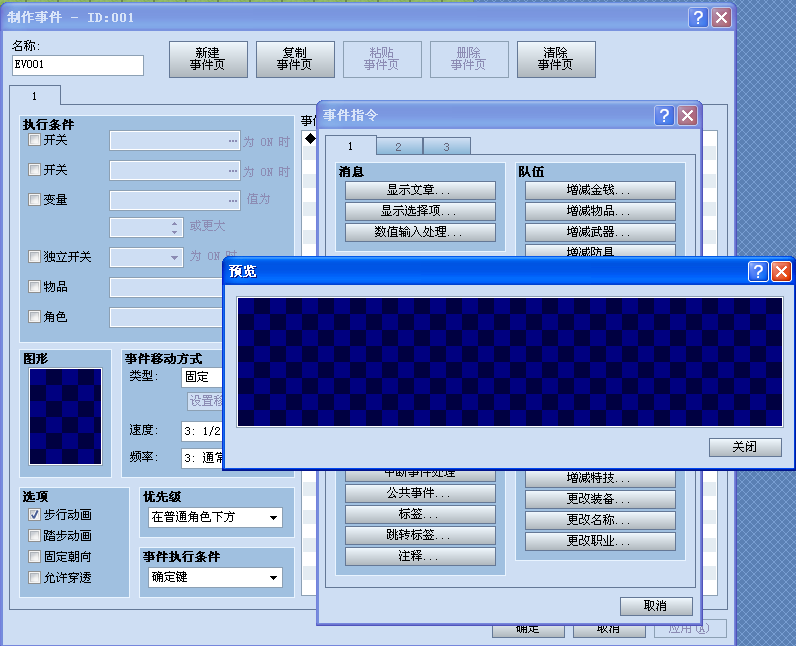Open the 事件执行条件 dropdown 确定键
Screen dimensions: 796x646
[215, 577]
